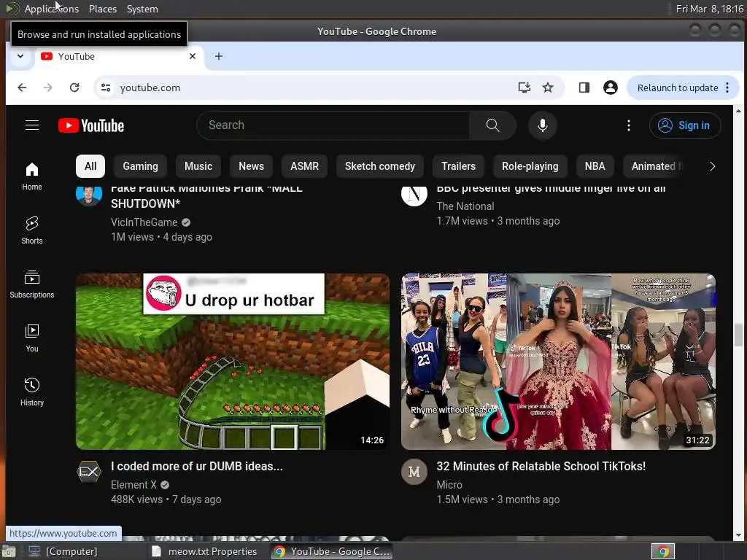Image resolution: width=747 pixels, height=560 pixels.
Task: Open a new Chrome tab
Action: coord(219,56)
